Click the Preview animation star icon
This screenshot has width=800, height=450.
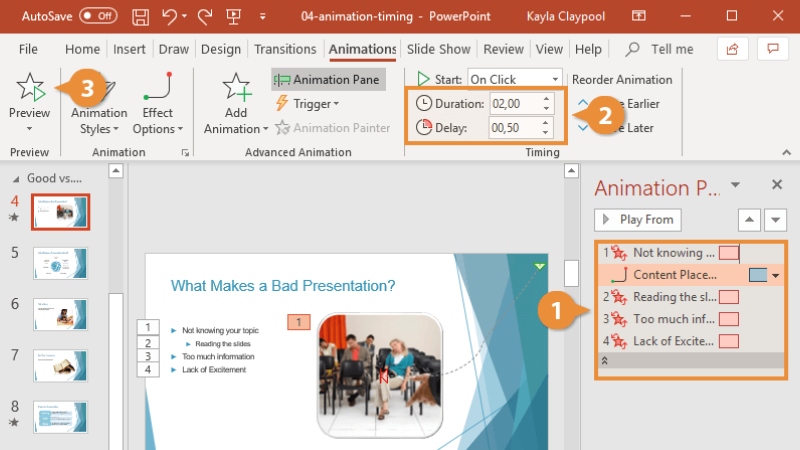(x=30, y=87)
